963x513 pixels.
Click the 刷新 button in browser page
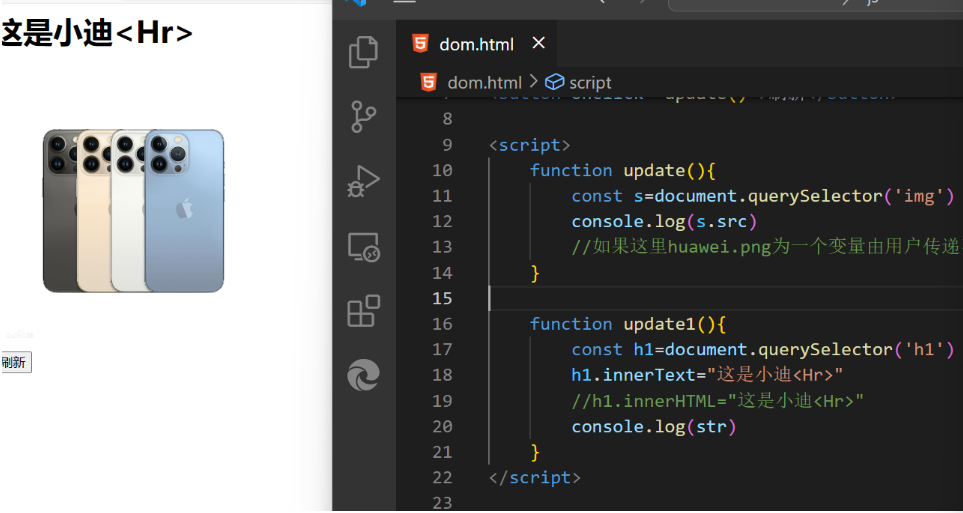pyautogui.click(x=15, y=362)
